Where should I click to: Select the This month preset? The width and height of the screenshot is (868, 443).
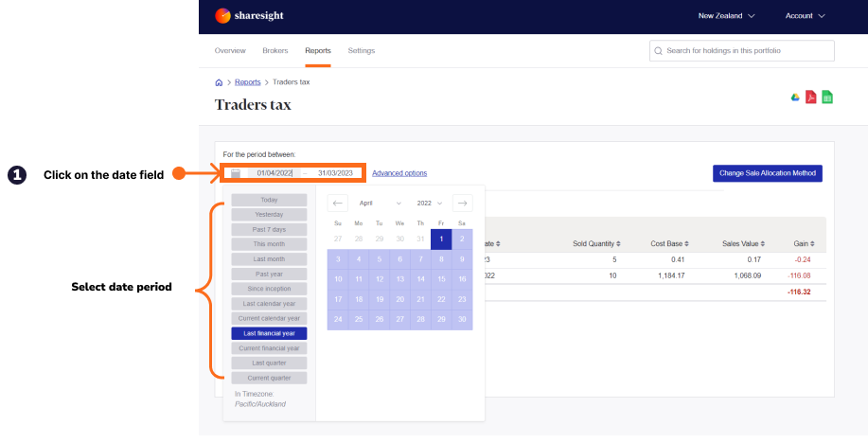269,244
